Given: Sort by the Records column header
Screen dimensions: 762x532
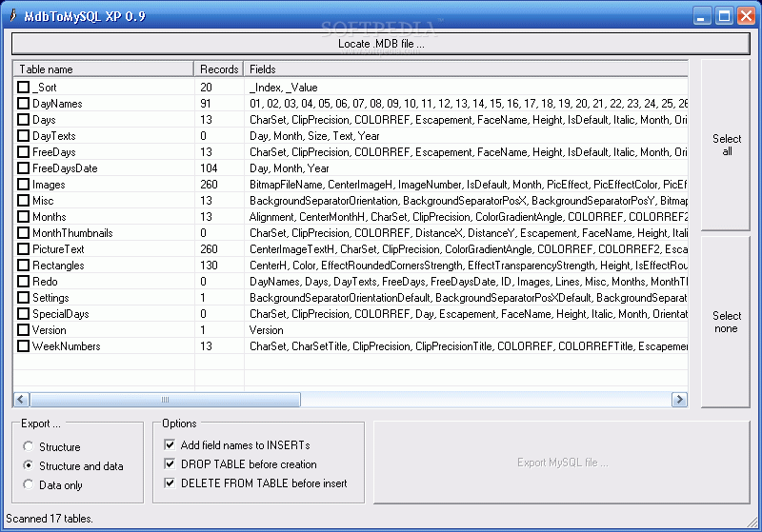Looking at the screenshot, I should tap(219, 69).
